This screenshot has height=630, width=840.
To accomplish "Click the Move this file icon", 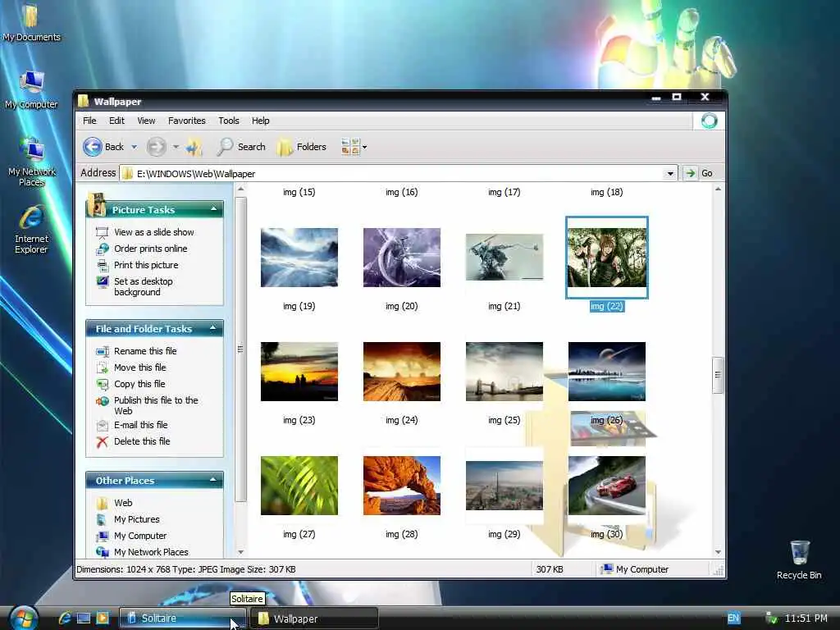I will (x=102, y=368).
